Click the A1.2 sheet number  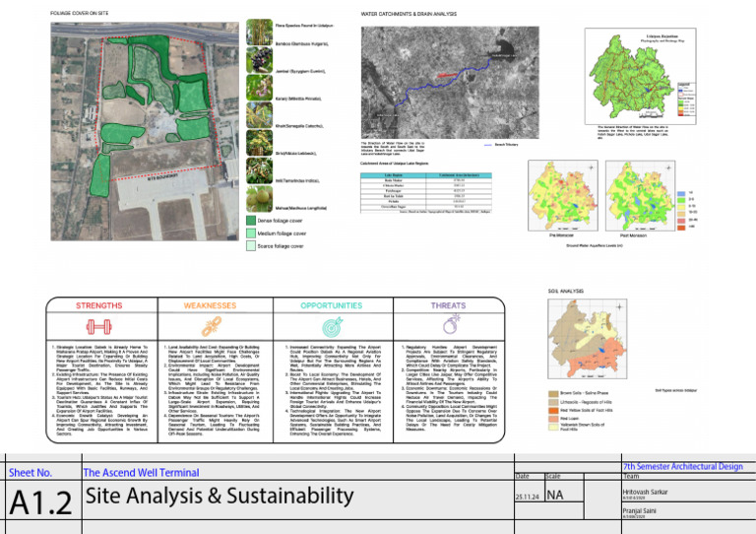point(40,502)
